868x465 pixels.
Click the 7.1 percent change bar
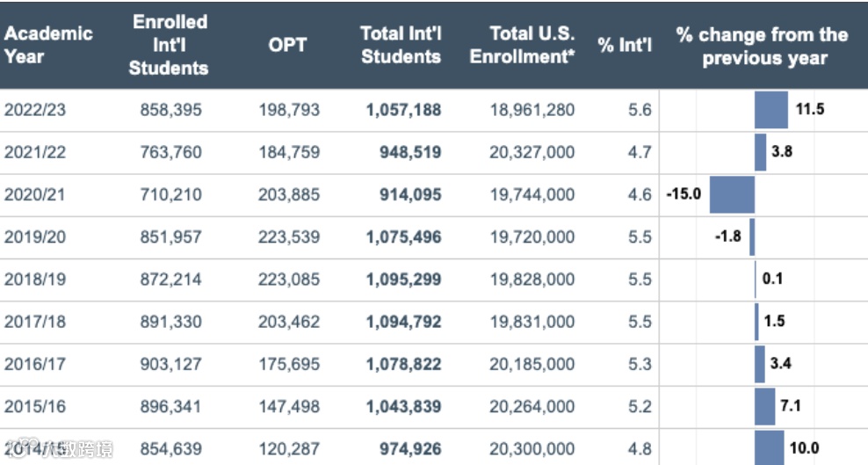(x=764, y=406)
